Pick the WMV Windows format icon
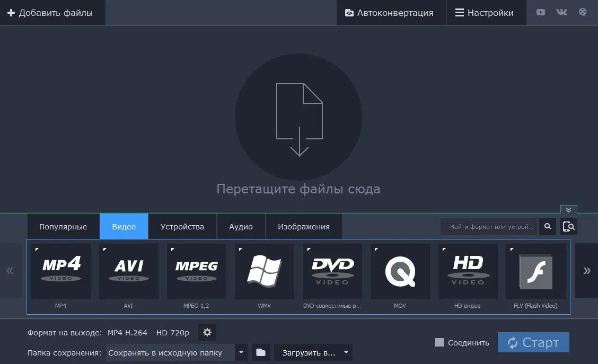 tap(265, 271)
